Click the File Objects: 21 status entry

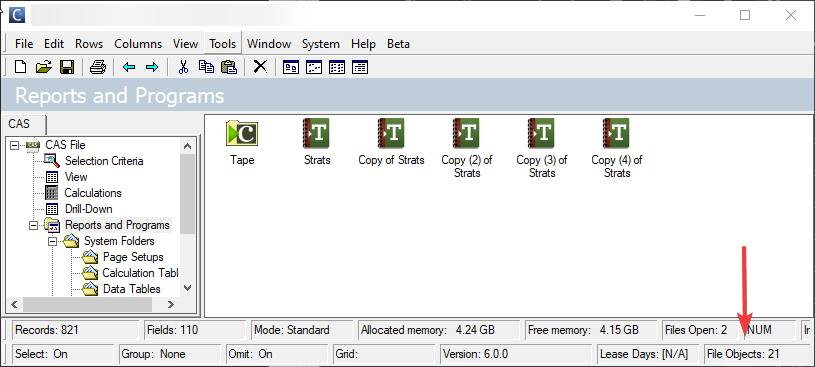[758, 355]
